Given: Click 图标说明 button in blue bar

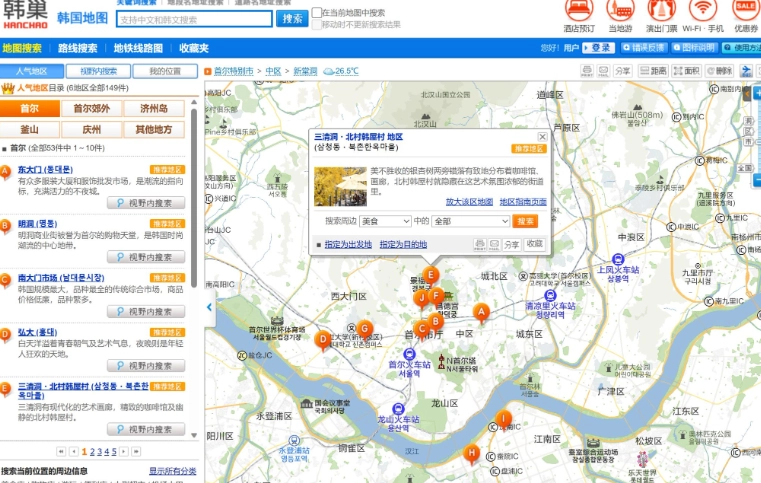Looking at the screenshot, I should 694,48.
